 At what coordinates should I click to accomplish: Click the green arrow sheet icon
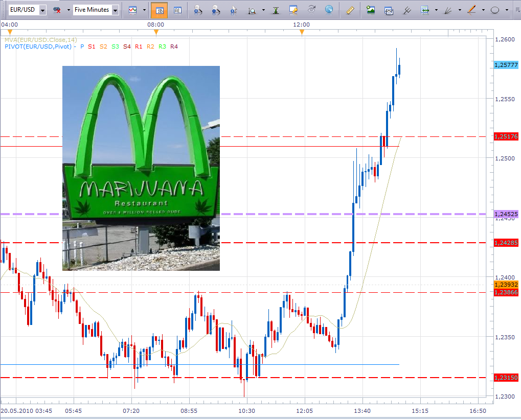tap(425, 10)
